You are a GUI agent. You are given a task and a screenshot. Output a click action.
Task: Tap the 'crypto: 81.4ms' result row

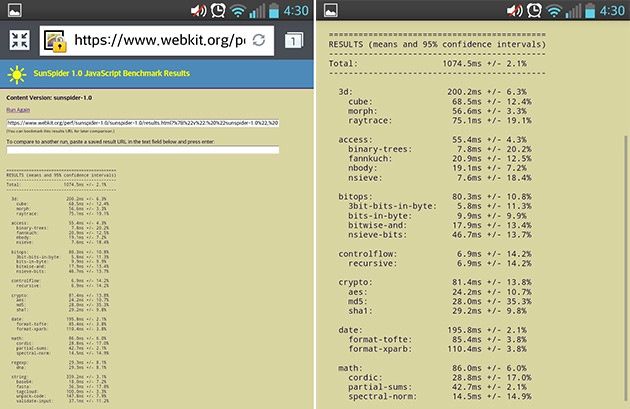click(435, 282)
